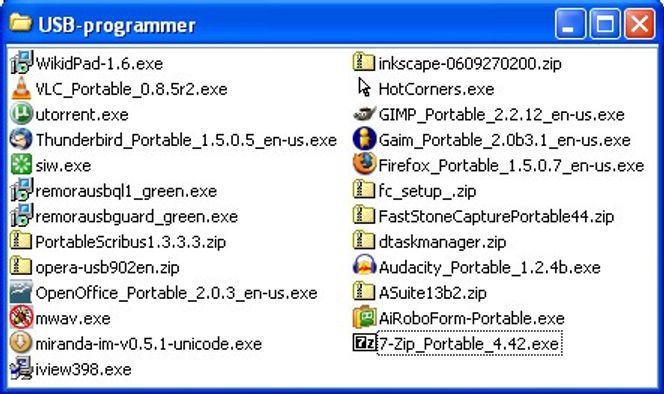Image resolution: width=664 pixels, height=394 pixels.
Task: Click the 7-Zip Portable 7z icon
Action: (x=364, y=343)
